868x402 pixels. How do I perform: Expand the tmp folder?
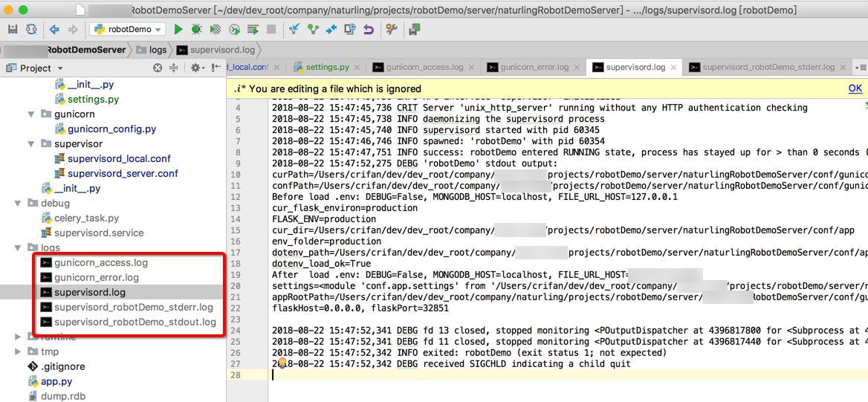point(19,351)
